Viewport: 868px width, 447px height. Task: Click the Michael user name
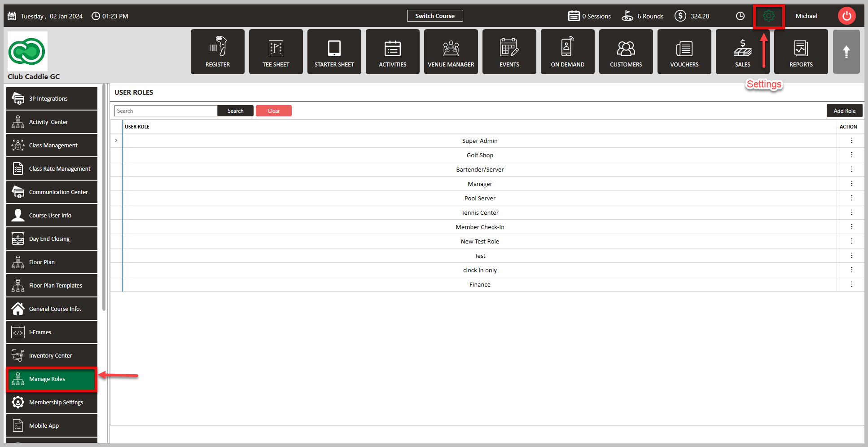(807, 16)
